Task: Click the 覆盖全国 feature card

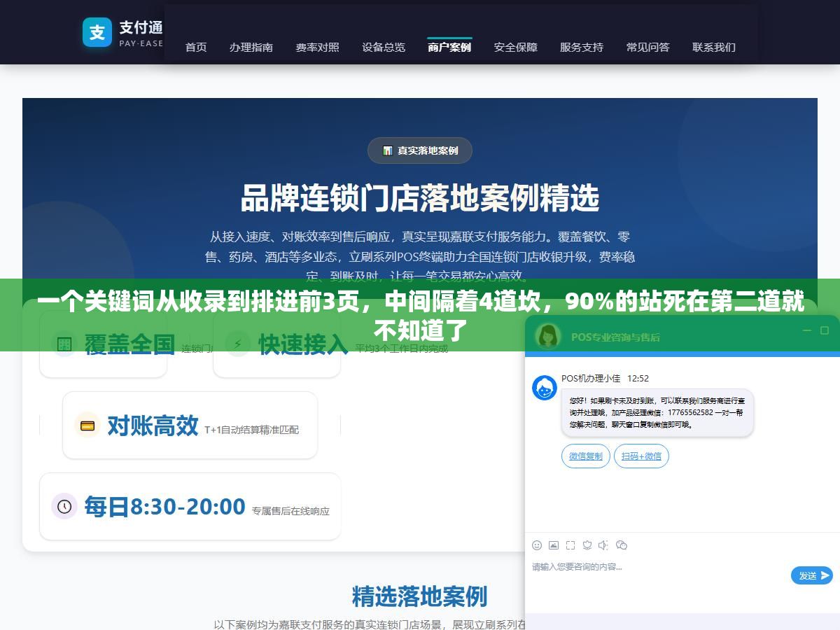Action: coord(103,344)
